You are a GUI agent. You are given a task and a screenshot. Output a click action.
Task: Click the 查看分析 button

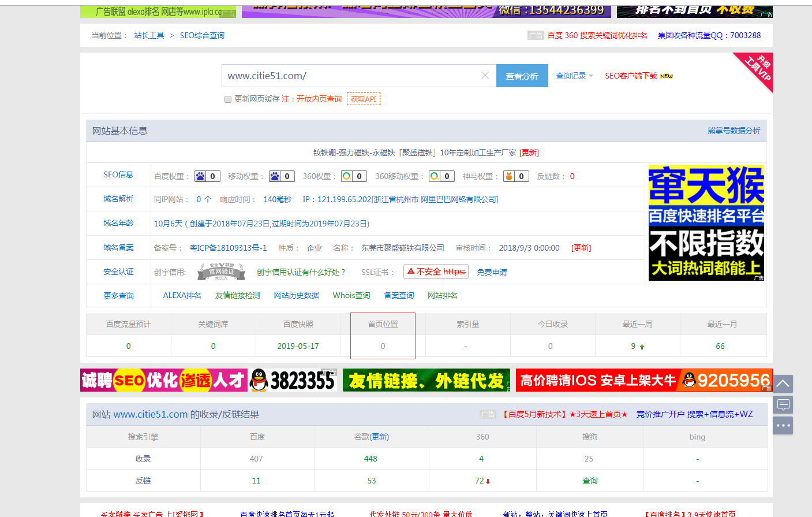pos(522,76)
